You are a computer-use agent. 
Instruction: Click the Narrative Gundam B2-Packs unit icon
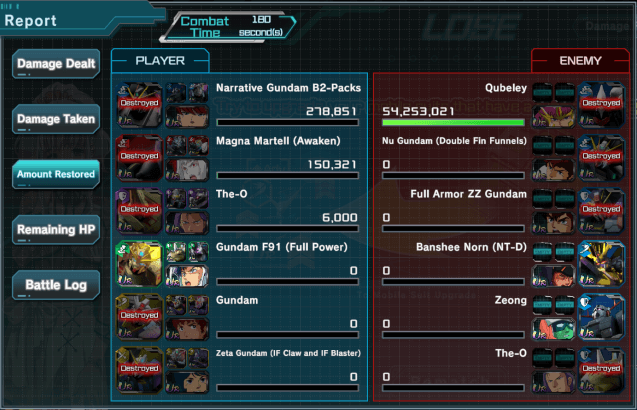(139, 105)
